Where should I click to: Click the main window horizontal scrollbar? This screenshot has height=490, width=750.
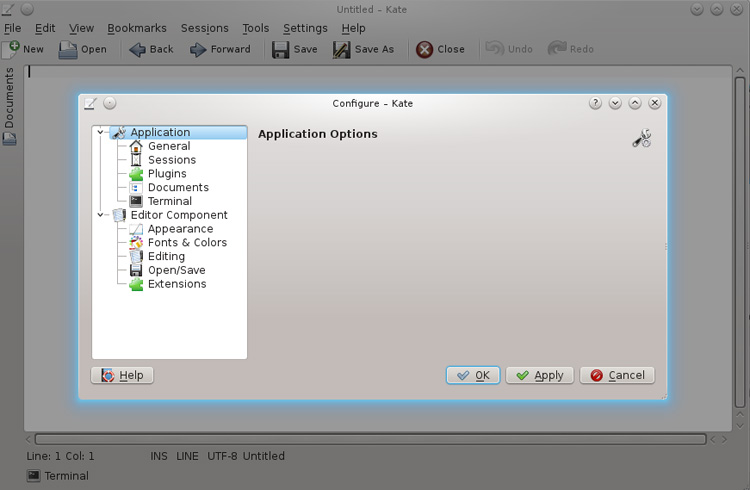pos(371,439)
